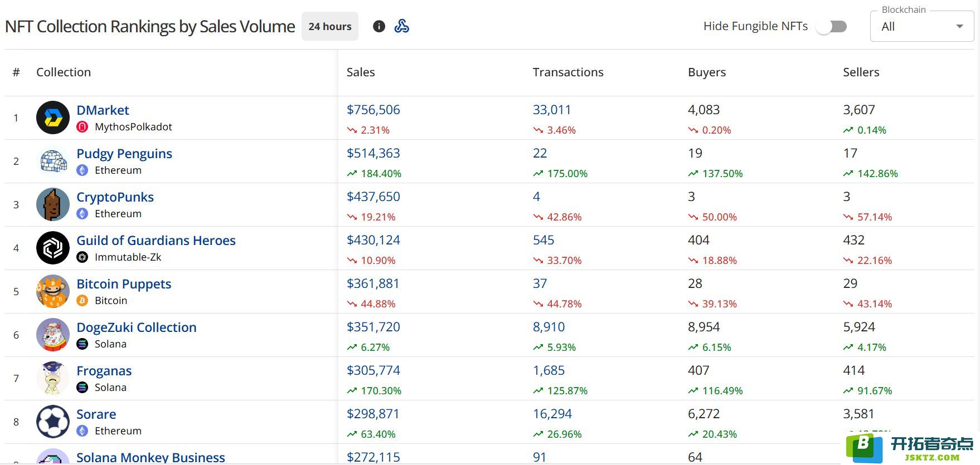The image size is (980, 465).
Task: Click Solana icon under DogeZuki Collection
Action: 83,344
